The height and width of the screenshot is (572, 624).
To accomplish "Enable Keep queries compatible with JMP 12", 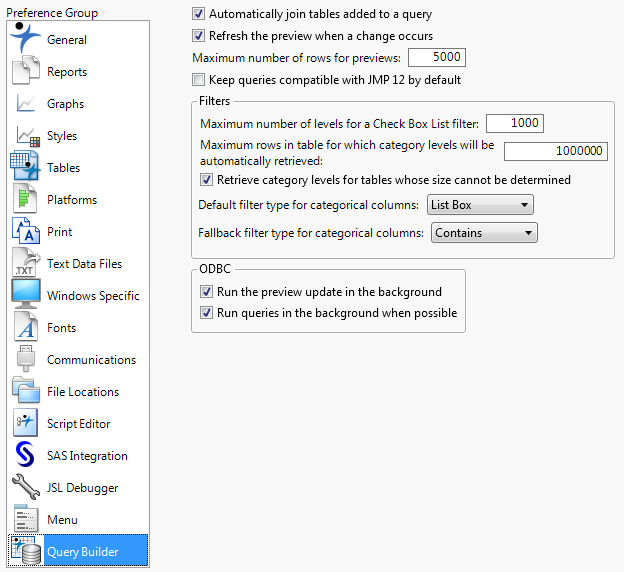I will tap(198, 80).
